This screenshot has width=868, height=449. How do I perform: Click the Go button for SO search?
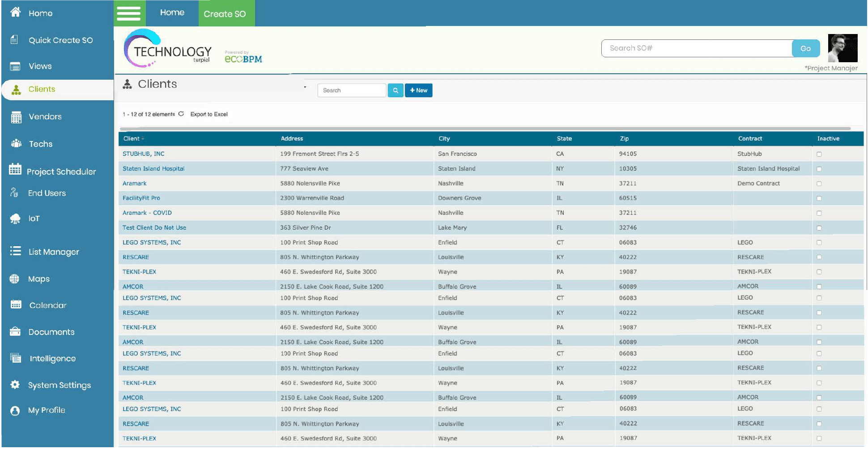pos(805,48)
